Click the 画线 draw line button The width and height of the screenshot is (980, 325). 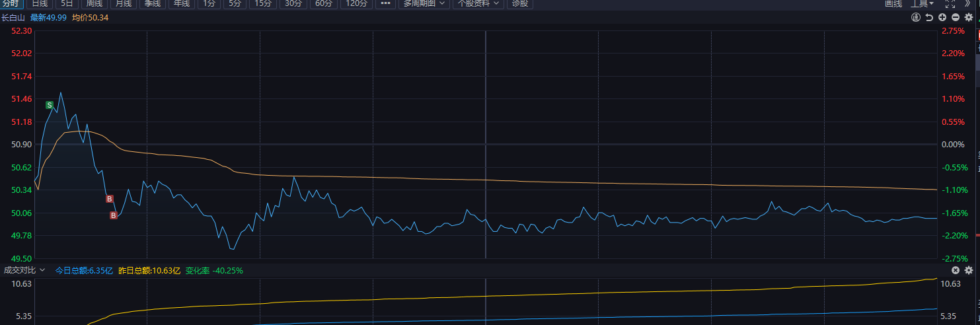(893, 3)
